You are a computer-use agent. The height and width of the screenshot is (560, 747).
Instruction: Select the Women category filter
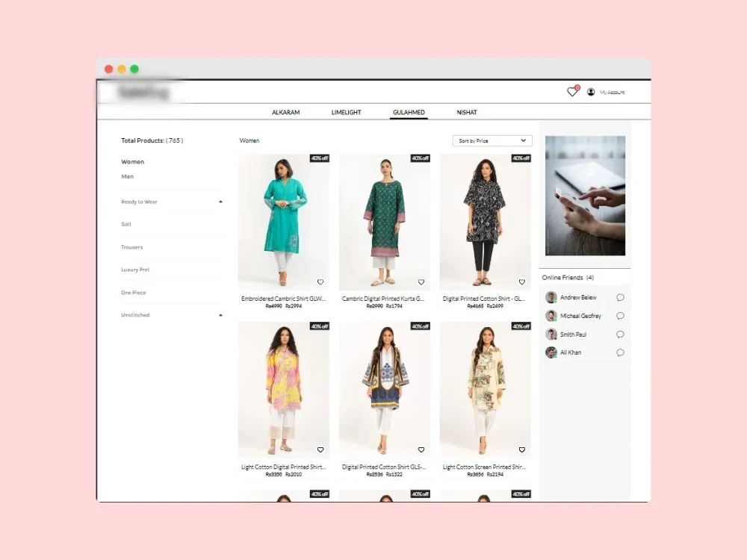tap(132, 162)
